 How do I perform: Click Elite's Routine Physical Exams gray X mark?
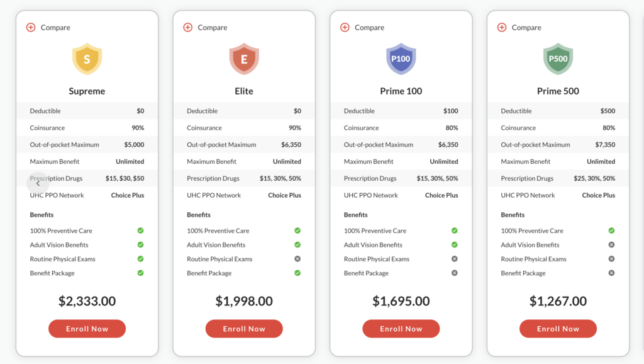297,259
